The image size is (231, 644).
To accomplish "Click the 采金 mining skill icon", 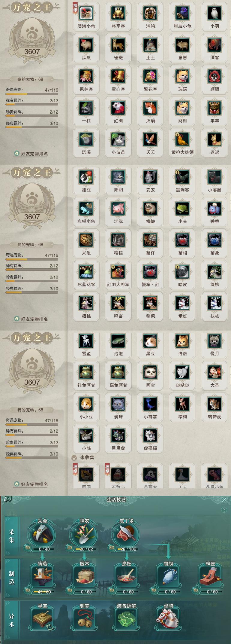I will [42, 535].
